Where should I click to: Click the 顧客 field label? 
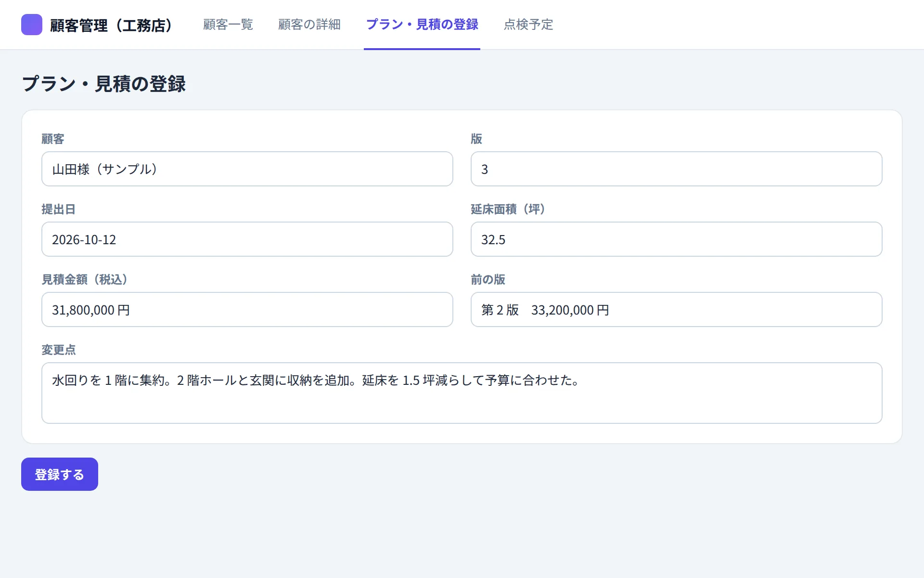point(53,139)
